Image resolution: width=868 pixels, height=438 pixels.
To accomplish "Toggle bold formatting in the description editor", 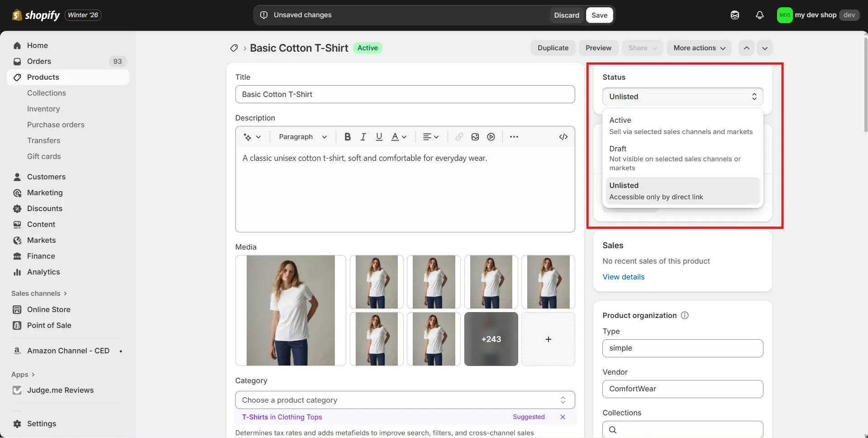I will [347, 137].
